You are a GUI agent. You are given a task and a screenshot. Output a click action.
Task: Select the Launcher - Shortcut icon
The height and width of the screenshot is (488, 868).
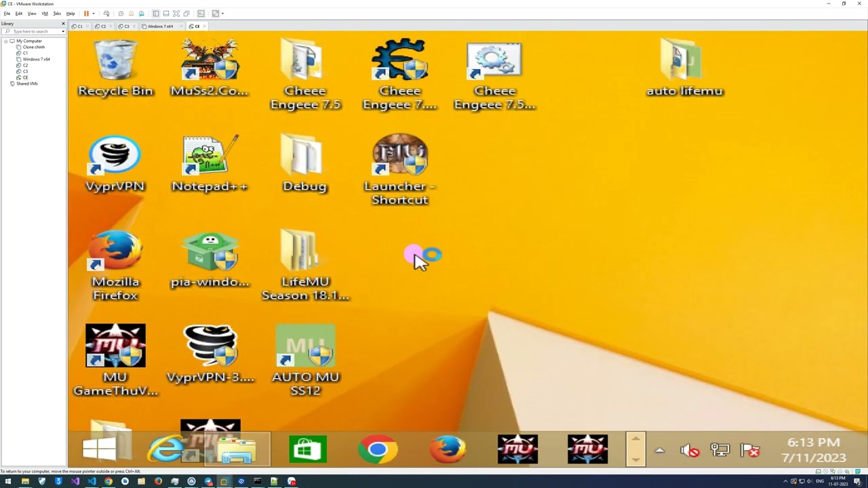click(x=400, y=169)
